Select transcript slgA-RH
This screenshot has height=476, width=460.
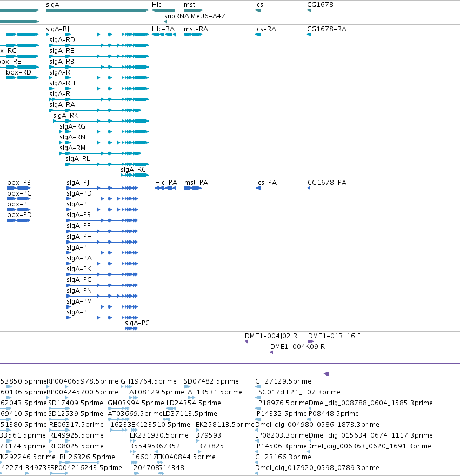click(x=99, y=89)
